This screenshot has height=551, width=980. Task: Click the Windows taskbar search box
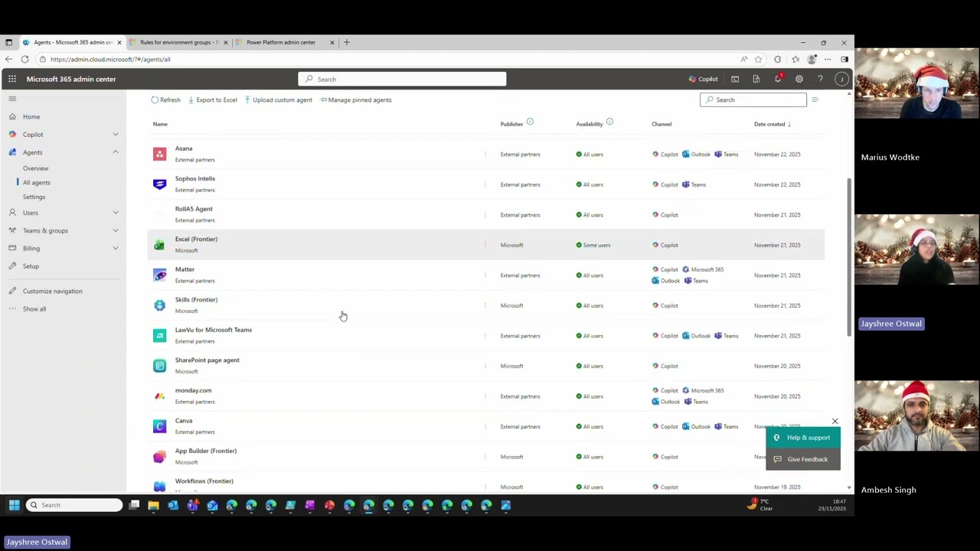(73, 505)
